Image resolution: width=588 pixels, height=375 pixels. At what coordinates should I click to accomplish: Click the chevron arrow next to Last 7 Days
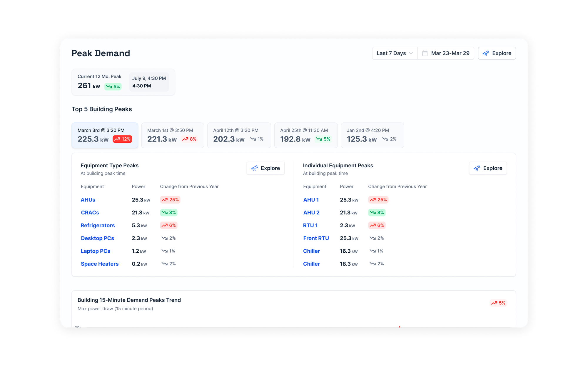(x=411, y=53)
